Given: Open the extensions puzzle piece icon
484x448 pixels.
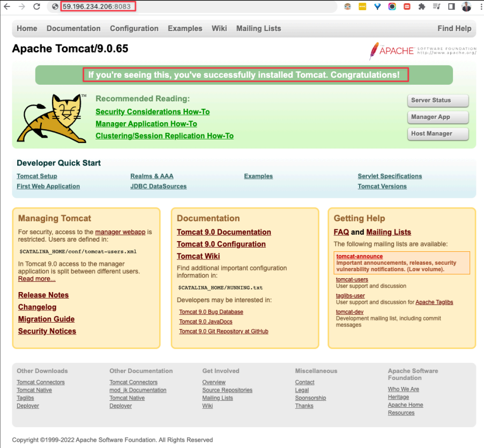Looking at the screenshot, I should [422, 6].
